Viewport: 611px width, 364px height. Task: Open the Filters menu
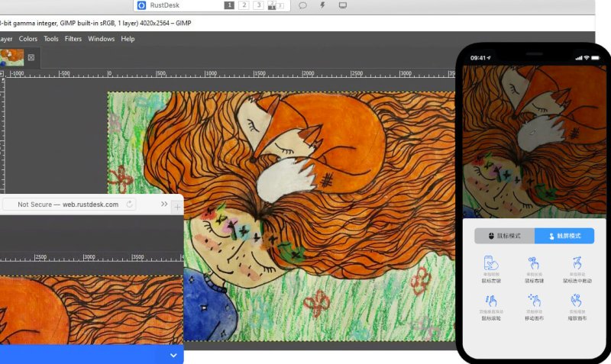pyautogui.click(x=73, y=39)
